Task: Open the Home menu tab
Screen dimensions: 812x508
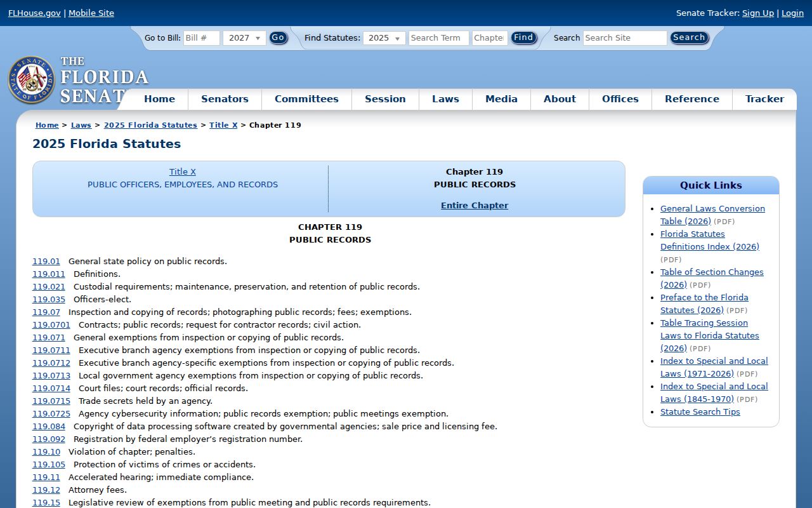Action: click(159, 99)
